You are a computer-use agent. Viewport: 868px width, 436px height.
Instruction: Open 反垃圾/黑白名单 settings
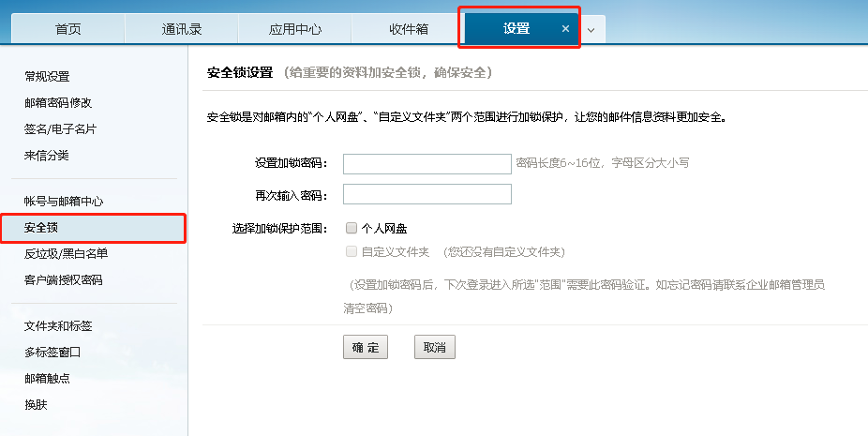(x=66, y=254)
